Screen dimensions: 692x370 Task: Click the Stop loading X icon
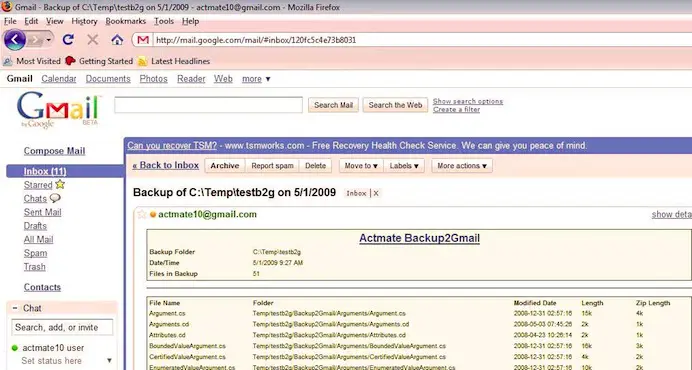coord(92,40)
